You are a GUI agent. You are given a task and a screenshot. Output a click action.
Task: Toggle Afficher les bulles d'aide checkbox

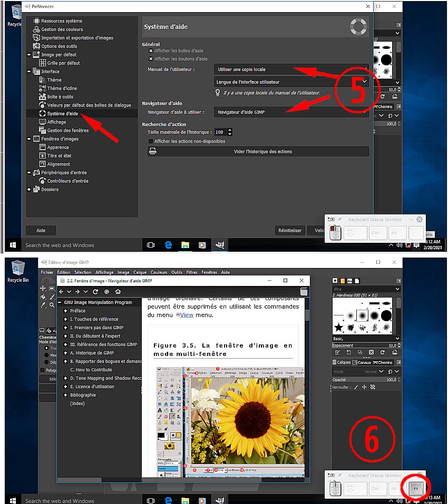pyautogui.click(x=151, y=51)
